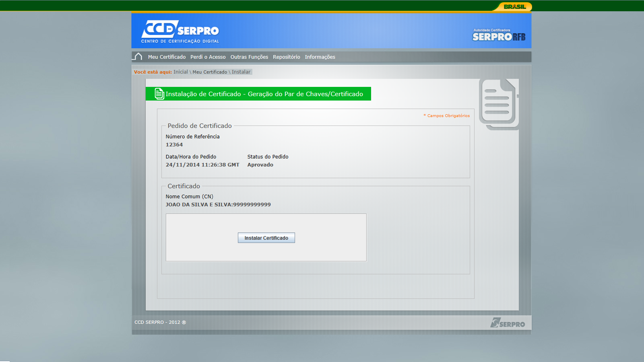Click the Campos Obrigatórios note
644x362 pixels.
pyautogui.click(x=448, y=116)
